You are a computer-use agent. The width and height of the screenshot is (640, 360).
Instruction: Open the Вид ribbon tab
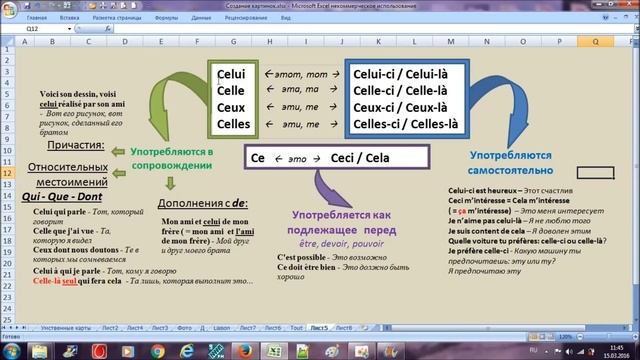pos(286,18)
